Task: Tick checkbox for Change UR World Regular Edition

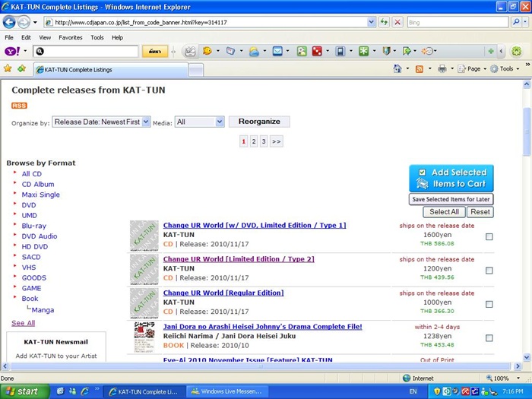Action: (x=489, y=304)
